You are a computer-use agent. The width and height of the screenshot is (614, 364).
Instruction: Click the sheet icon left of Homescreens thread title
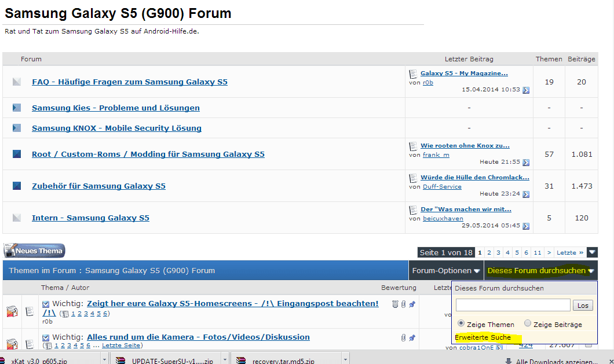coord(30,311)
